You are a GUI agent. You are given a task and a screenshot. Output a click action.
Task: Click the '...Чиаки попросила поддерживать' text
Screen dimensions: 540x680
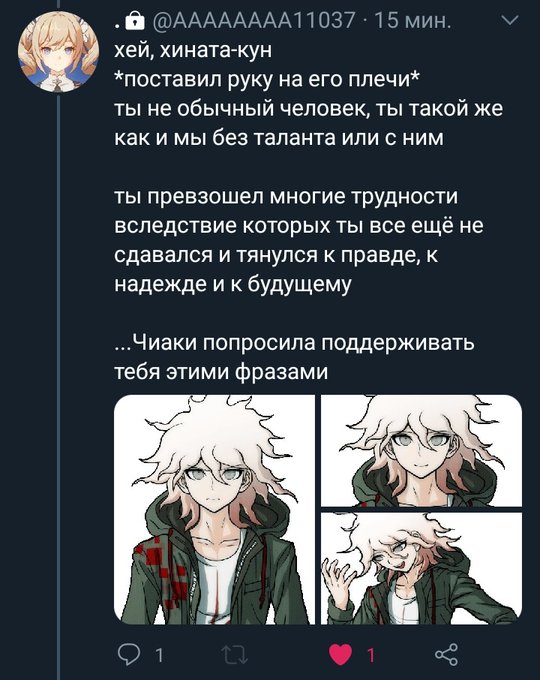295,343
